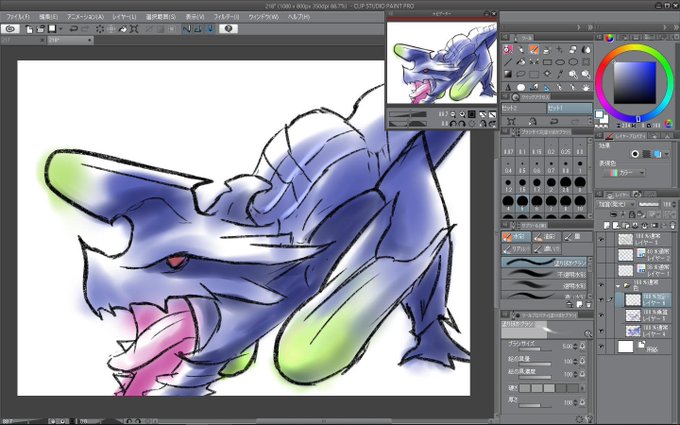This screenshot has height=425, width=680.
Task: Open the help question mark icon
Action: pyautogui.click(x=229, y=29)
